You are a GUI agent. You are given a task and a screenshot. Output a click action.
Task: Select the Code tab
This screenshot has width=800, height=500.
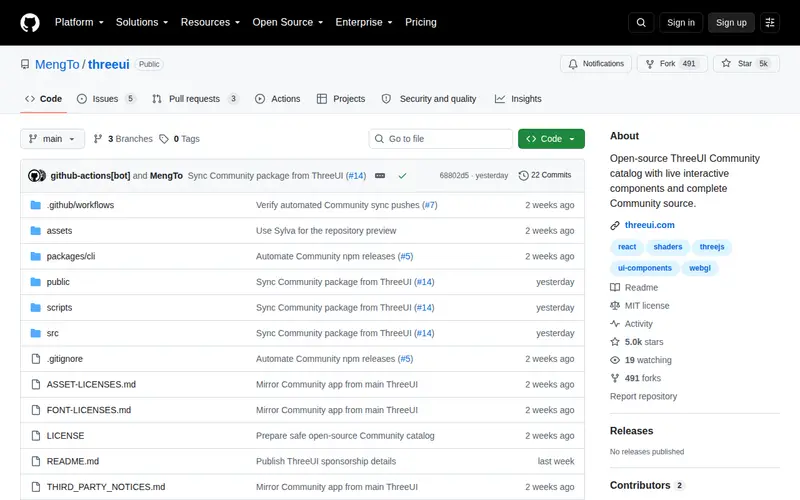43,99
